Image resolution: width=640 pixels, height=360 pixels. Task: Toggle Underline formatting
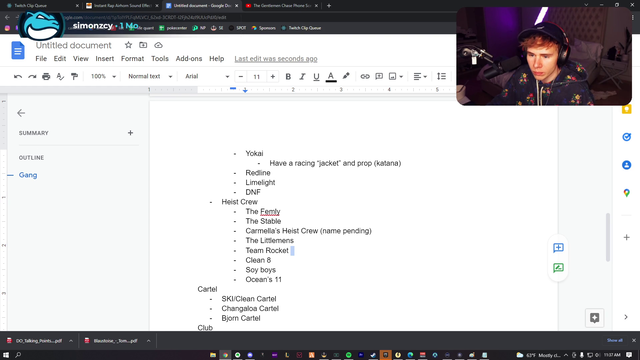tap(316, 76)
